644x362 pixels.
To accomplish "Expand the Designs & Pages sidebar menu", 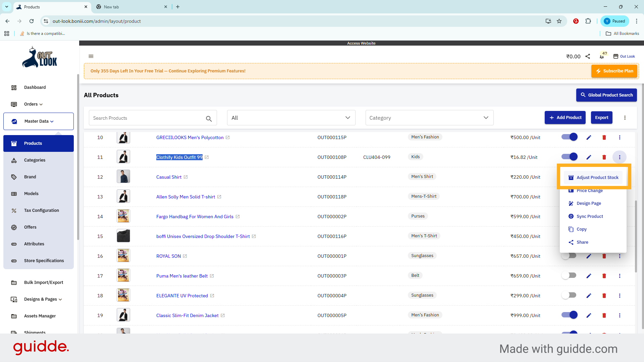I will coord(43,299).
